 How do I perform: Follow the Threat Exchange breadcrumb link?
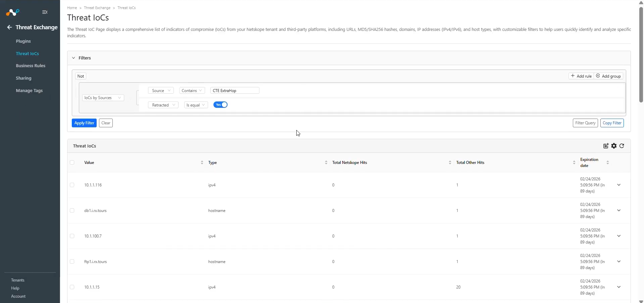point(97,8)
